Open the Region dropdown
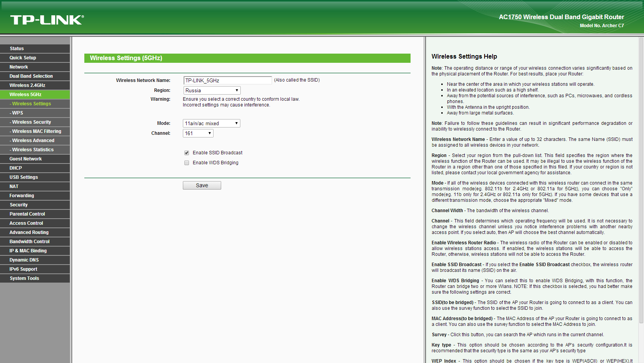The height and width of the screenshot is (363, 644). [212, 90]
